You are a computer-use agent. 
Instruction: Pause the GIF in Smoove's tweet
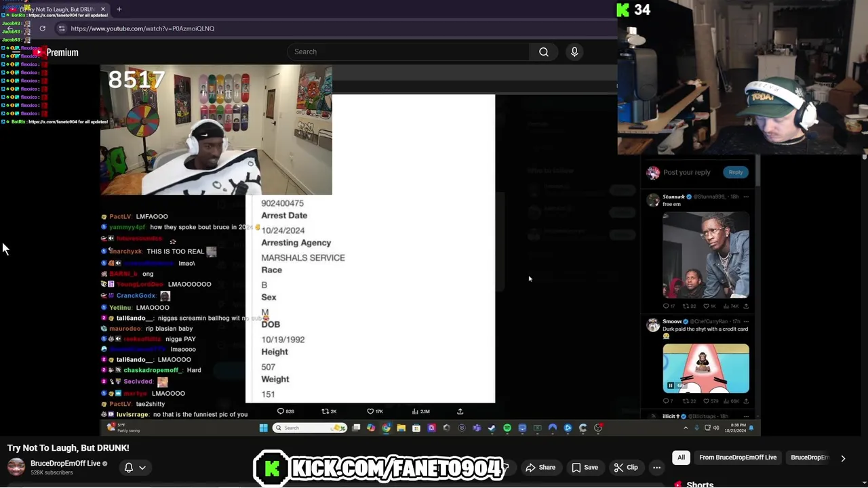pos(671,386)
